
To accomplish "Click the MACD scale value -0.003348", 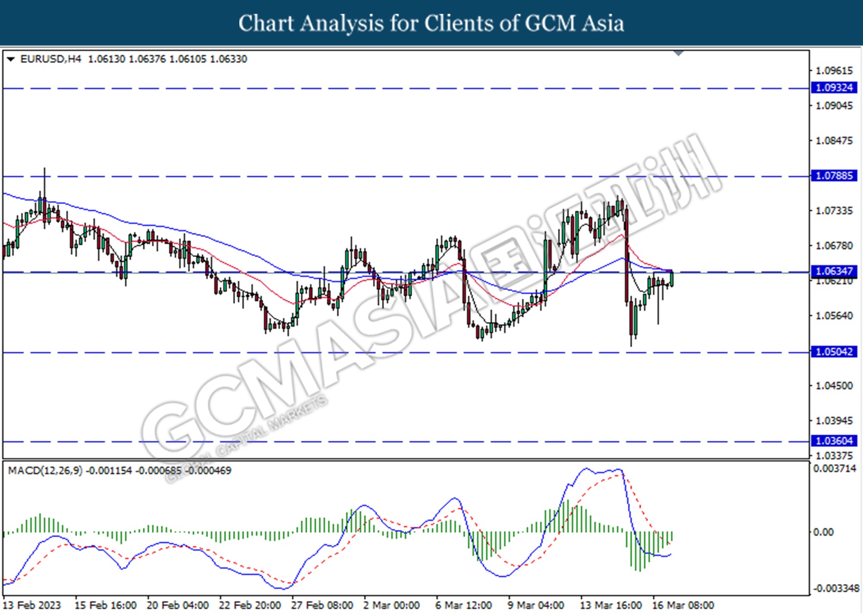I will (836, 588).
